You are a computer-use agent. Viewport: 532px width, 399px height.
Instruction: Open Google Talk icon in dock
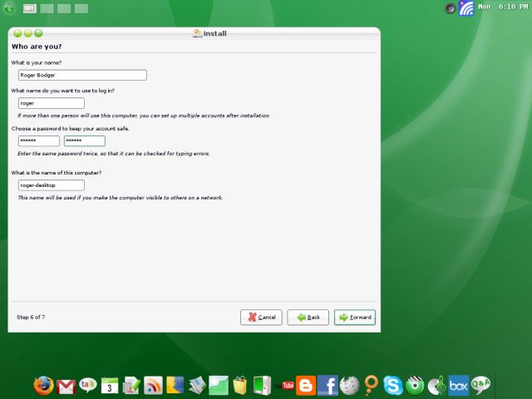coord(88,386)
